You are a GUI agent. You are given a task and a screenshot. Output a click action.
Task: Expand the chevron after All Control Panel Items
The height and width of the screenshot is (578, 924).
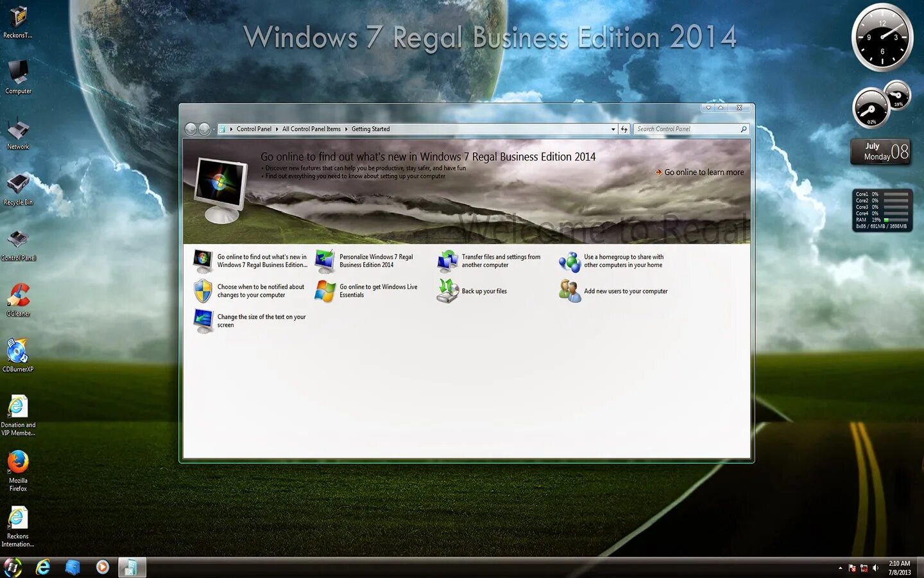(x=345, y=128)
